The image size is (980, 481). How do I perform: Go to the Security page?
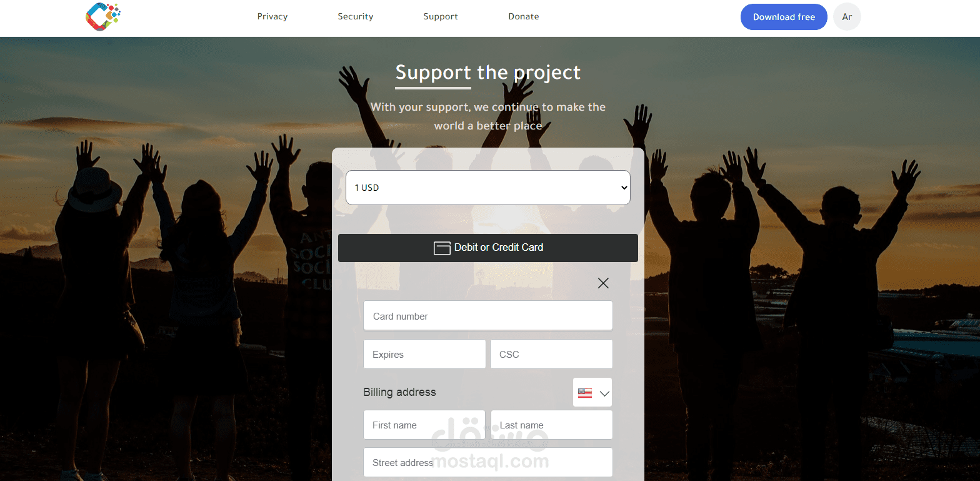356,17
